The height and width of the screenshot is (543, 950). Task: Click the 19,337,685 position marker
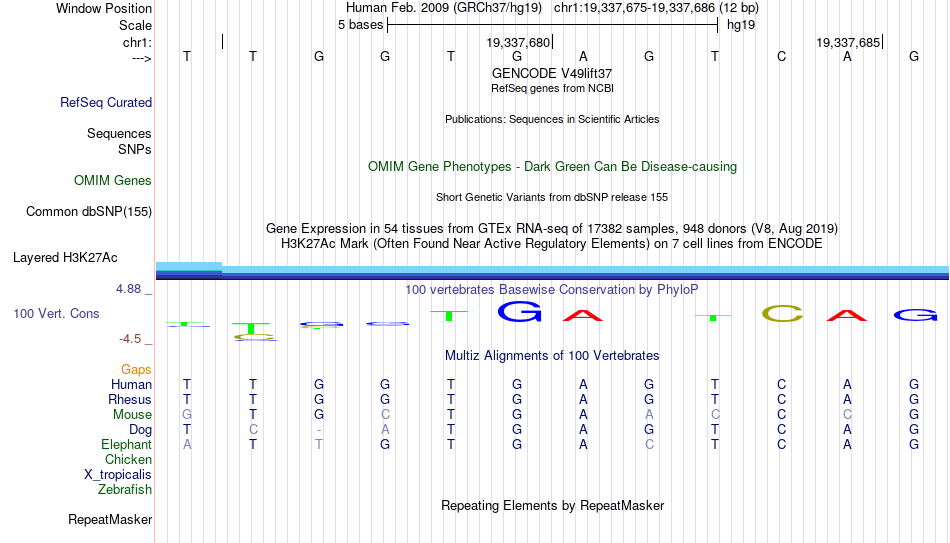click(848, 42)
